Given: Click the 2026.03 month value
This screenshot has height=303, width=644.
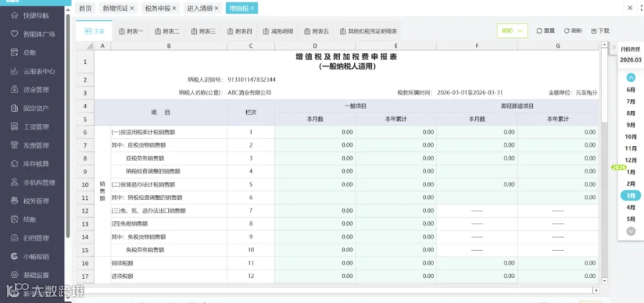Looking at the screenshot, I should point(631,59).
